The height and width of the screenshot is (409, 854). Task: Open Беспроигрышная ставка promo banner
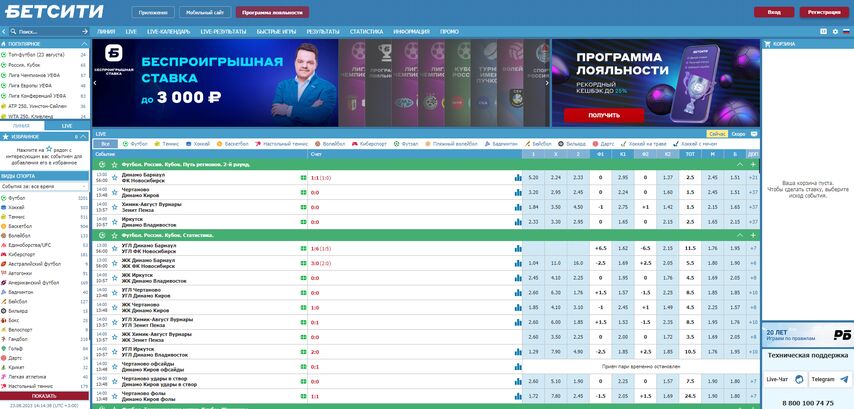click(x=215, y=83)
